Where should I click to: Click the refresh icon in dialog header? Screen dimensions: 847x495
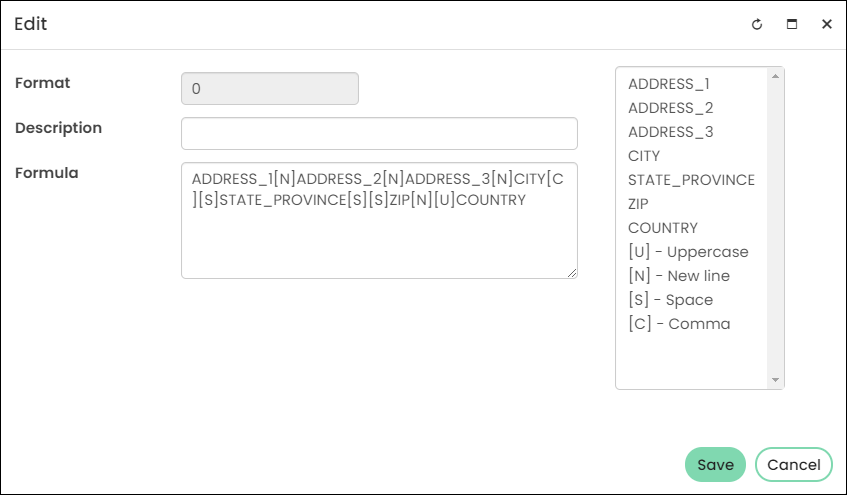[757, 24]
